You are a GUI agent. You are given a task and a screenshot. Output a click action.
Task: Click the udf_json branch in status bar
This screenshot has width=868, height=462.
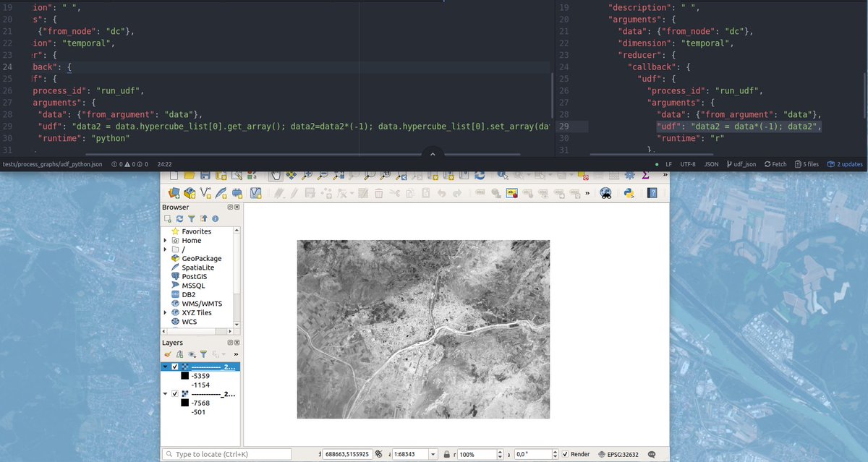point(741,164)
